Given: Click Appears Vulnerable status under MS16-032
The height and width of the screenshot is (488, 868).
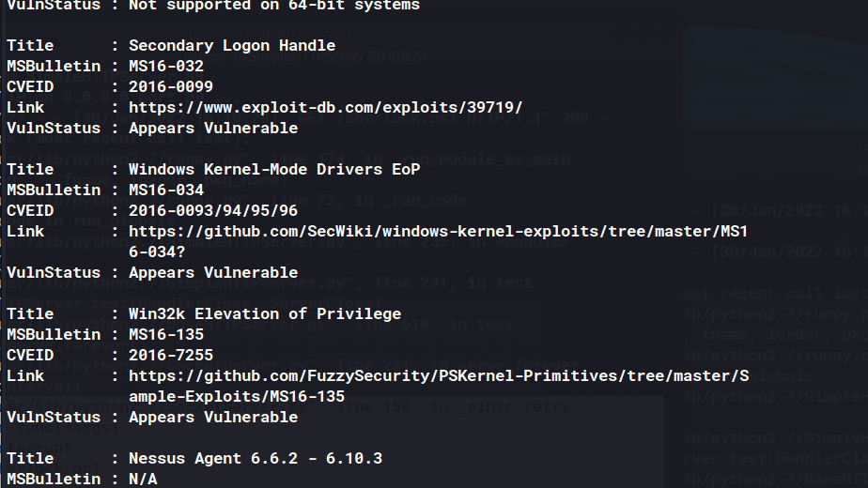Looking at the screenshot, I should [213, 129].
